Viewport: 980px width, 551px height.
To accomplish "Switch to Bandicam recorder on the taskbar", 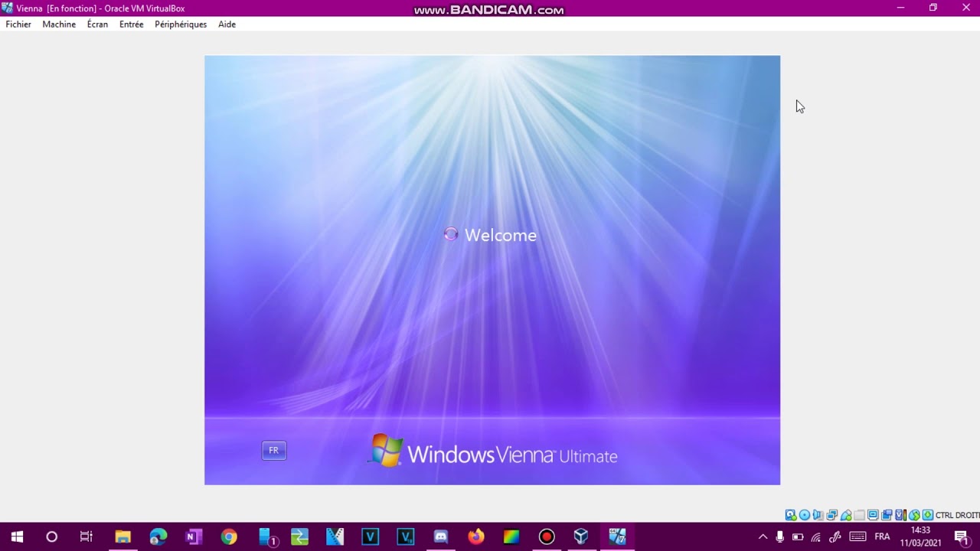I will [547, 536].
